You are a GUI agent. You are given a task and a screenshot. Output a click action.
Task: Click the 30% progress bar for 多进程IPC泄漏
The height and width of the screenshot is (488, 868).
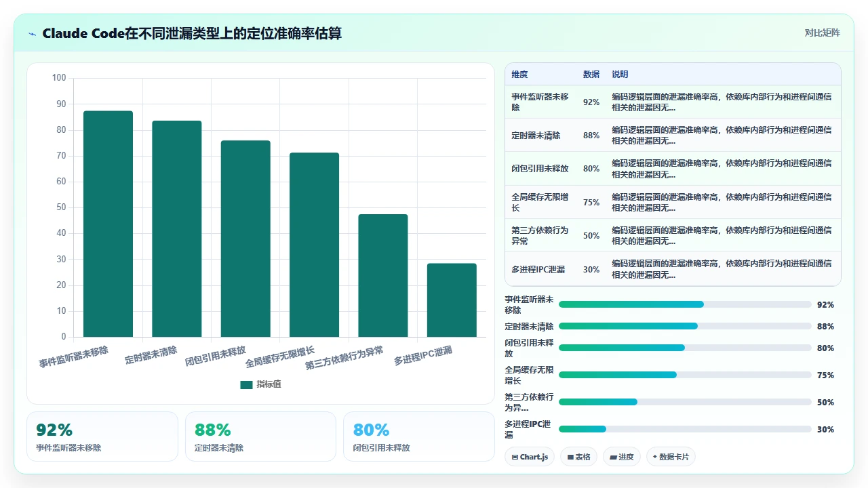click(x=685, y=429)
